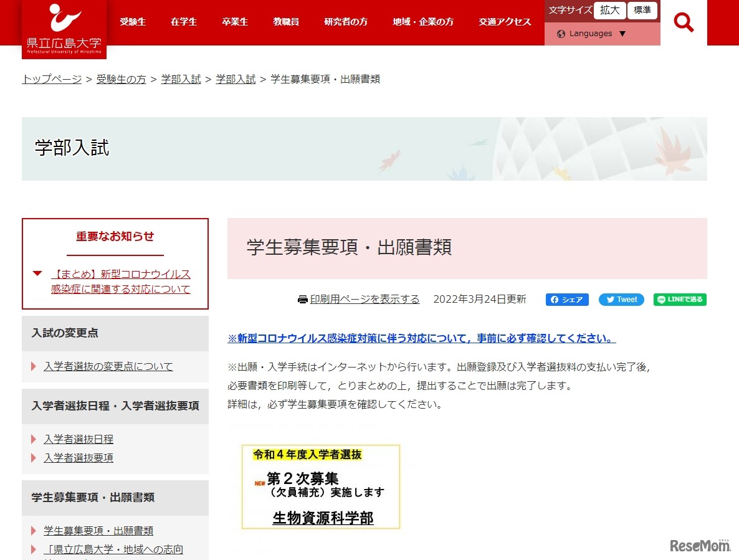739x560 pixels.
Task: Click the Tweet button
Action: [x=621, y=300]
